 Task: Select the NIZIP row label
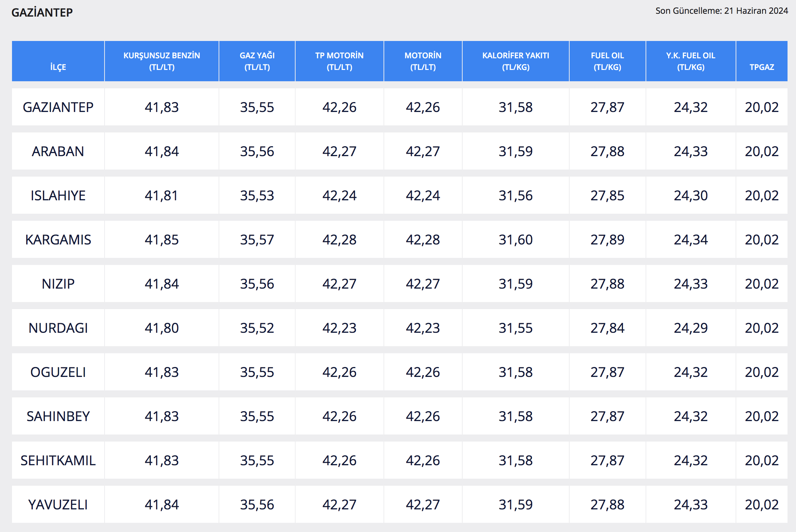tap(58, 284)
